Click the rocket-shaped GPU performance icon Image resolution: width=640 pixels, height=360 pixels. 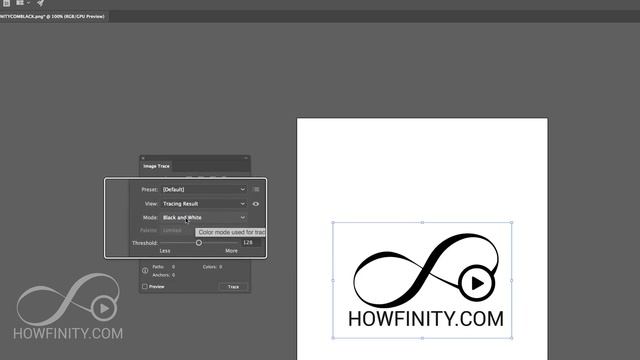click(40, 3)
